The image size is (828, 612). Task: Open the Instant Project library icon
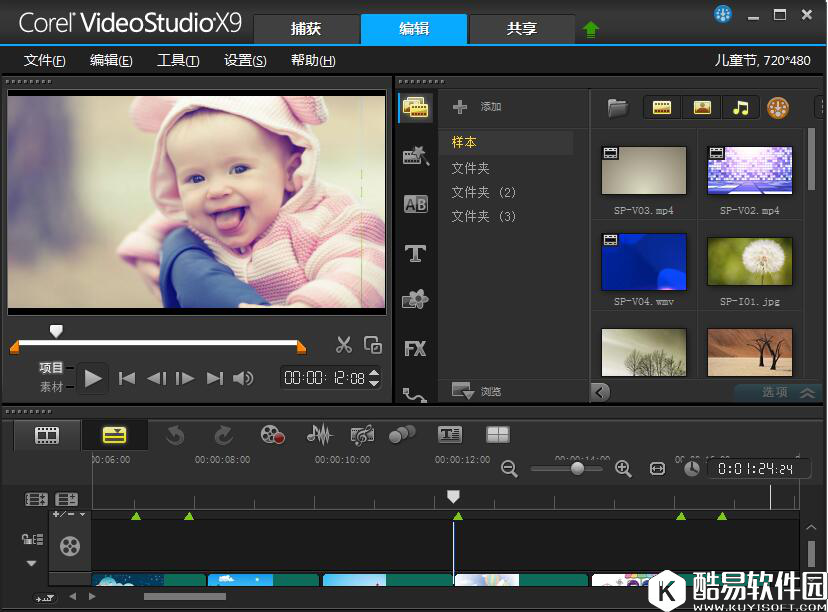415,156
